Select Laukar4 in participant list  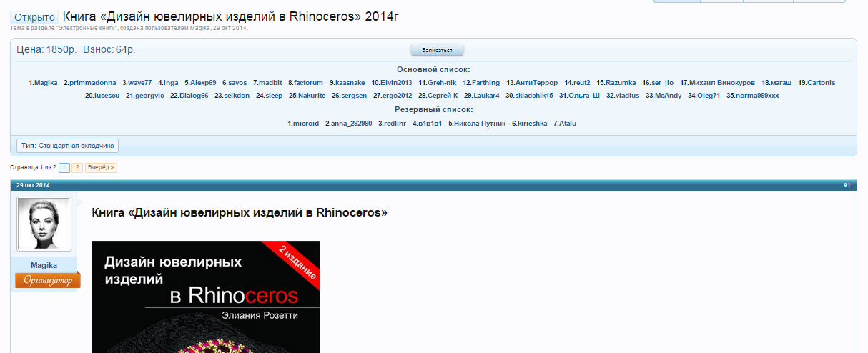(x=486, y=96)
